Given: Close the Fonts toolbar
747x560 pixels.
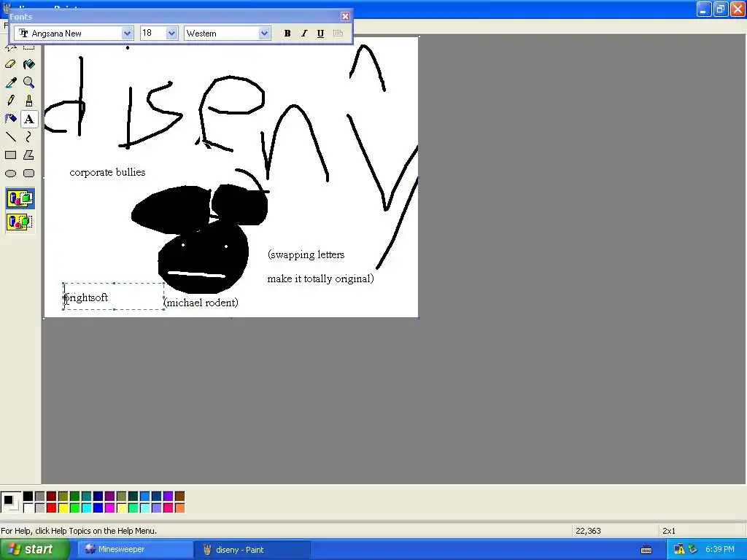Looking at the screenshot, I should (x=345, y=17).
